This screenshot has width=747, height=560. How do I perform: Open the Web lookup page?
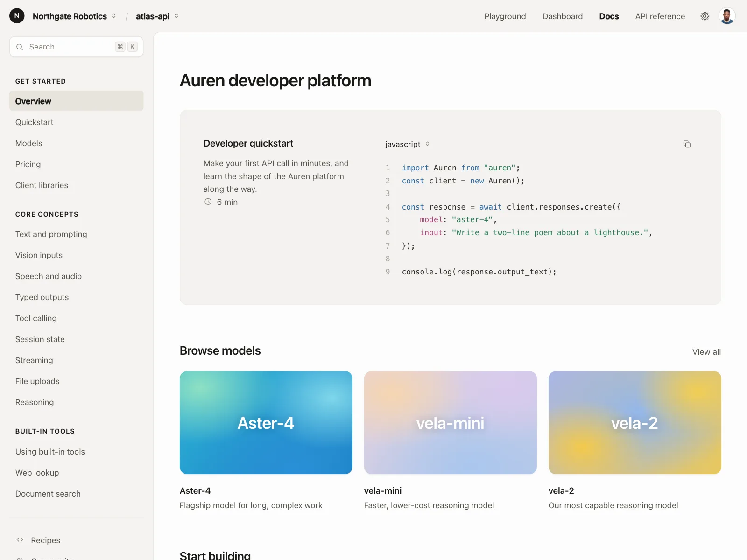pos(77,473)
